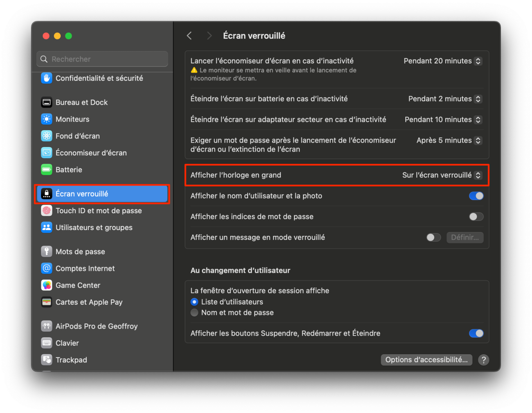Click the Confidentialité et sécurité hand icon

point(47,78)
